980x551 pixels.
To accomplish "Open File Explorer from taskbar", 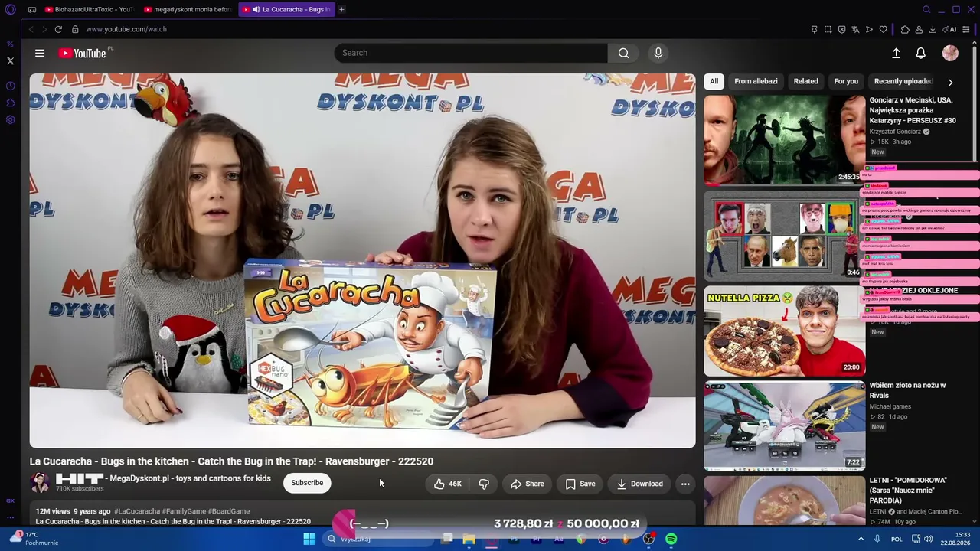I will pyautogui.click(x=469, y=539).
